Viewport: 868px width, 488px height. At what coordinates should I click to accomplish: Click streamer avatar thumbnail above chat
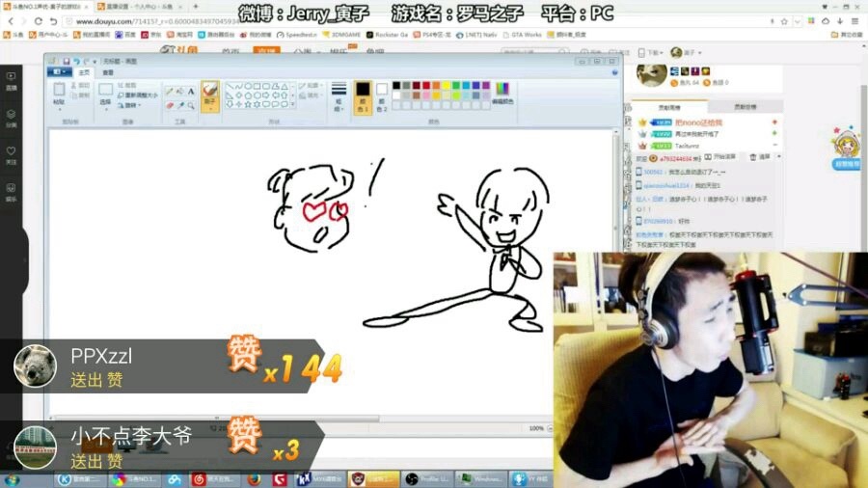click(652, 75)
